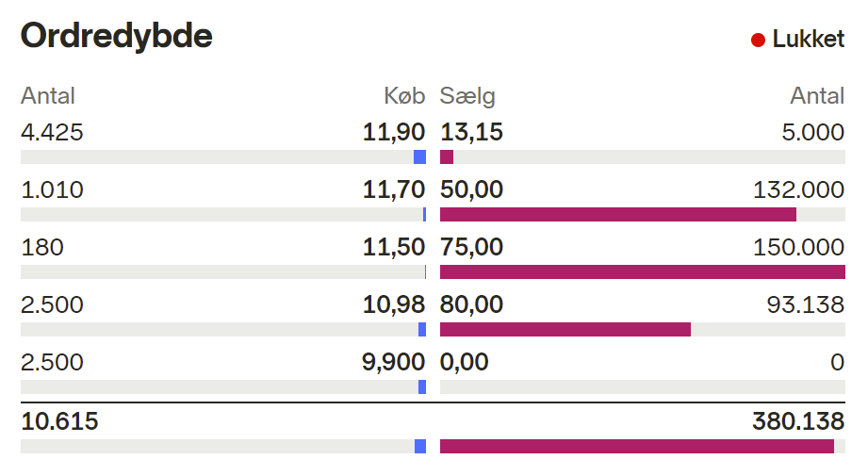Click the total sell volume 380.138
The width and height of the screenshot is (868, 476).
(x=797, y=421)
